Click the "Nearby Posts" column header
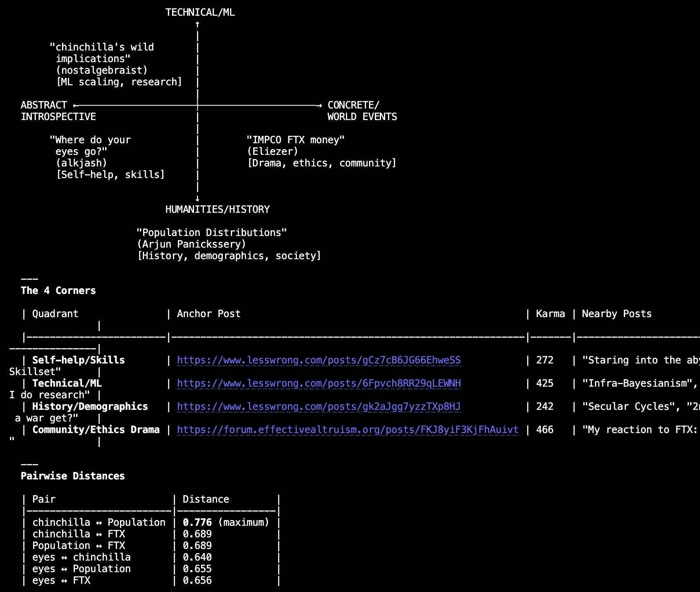This screenshot has height=592, width=700. pos(616,314)
